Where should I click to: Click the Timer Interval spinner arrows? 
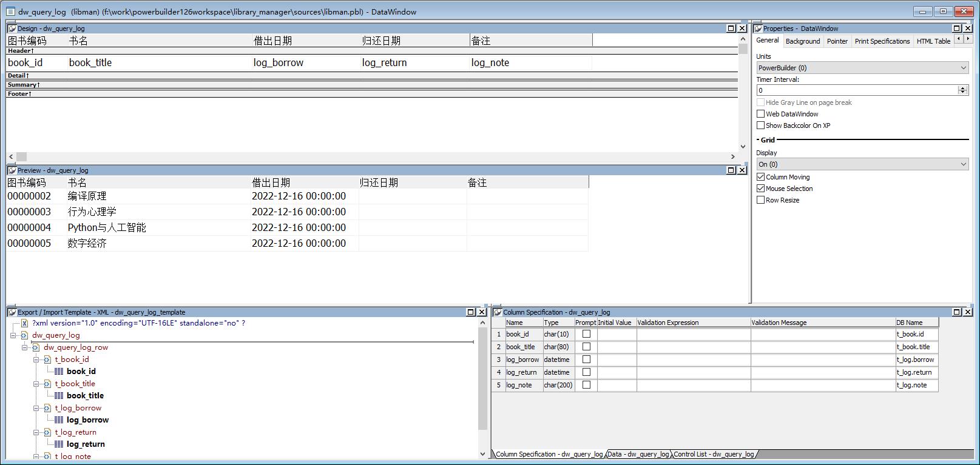coord(963,90)
